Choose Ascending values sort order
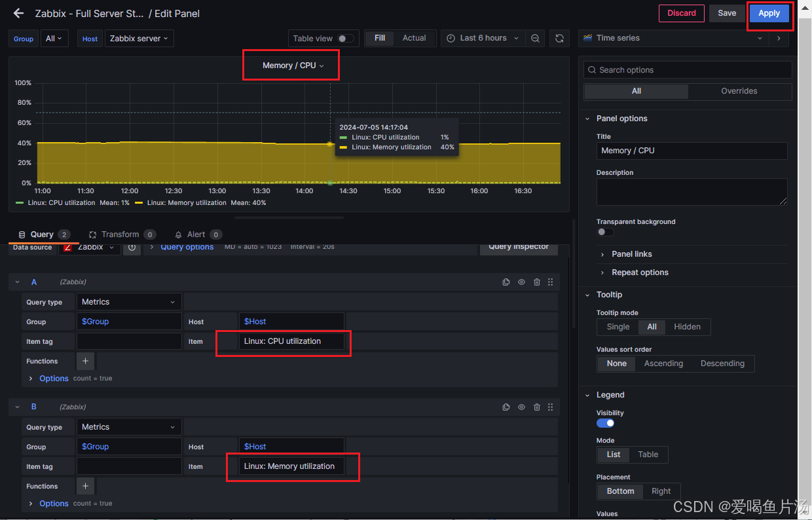The height and width of the screenshot is (520, 812). [663, 363]
